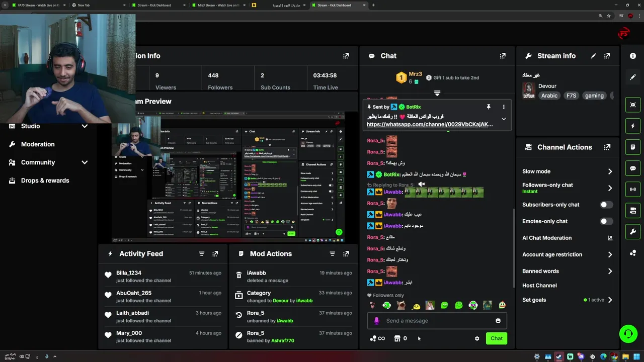
Task: Expand the pinned message chevron
Action: pyautogui.click(x=504, y=119)
